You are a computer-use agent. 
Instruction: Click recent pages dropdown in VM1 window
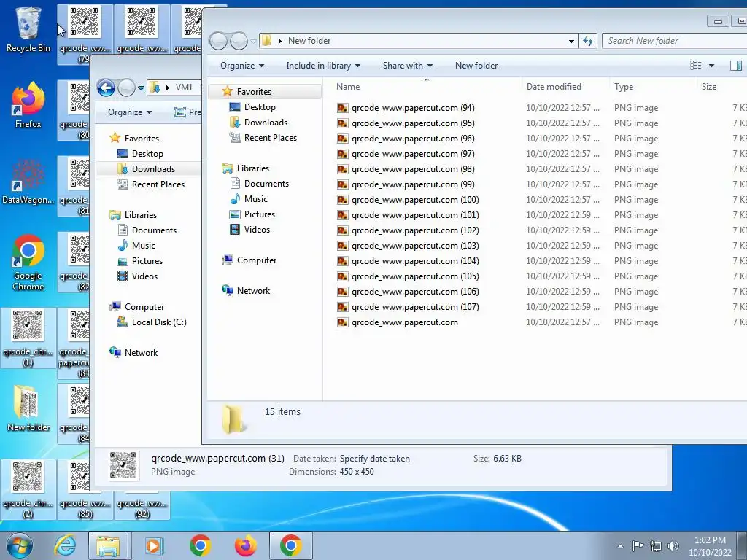[141, 88]
